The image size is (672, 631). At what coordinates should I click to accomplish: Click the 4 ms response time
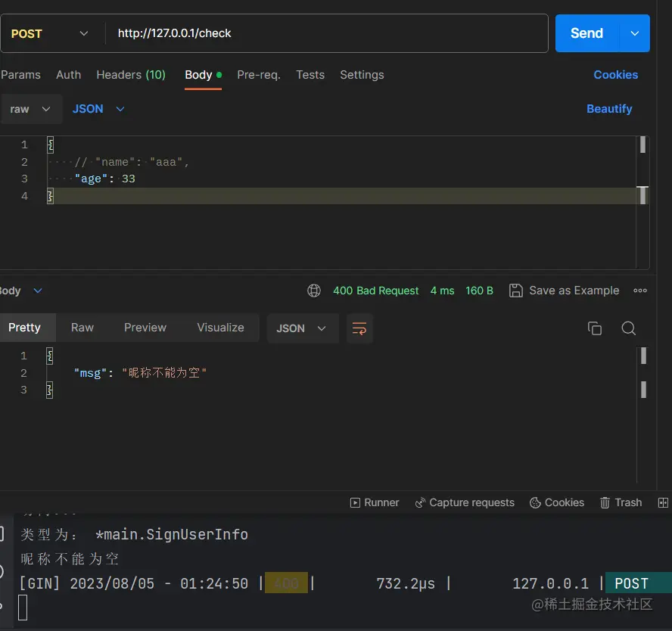point(442,291)
